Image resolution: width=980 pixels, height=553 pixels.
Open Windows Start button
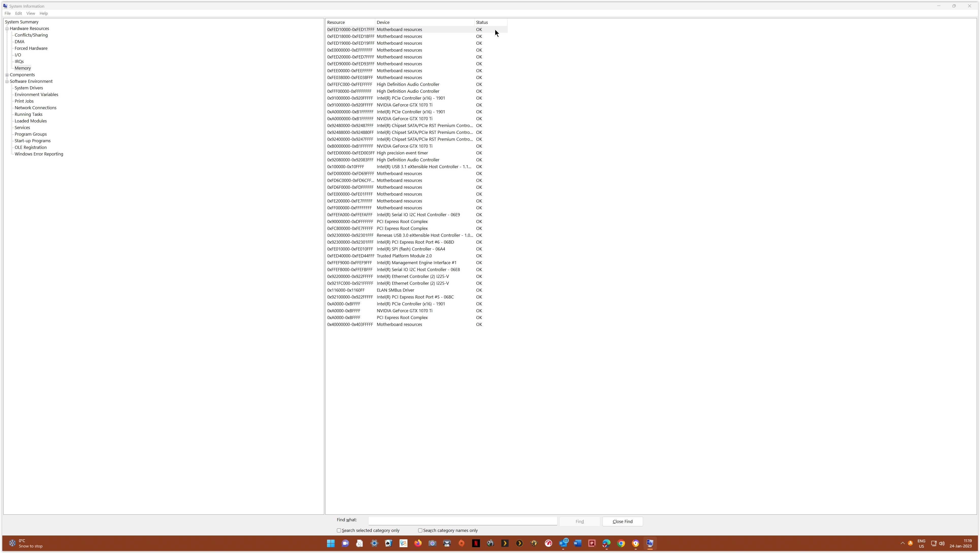331,543
